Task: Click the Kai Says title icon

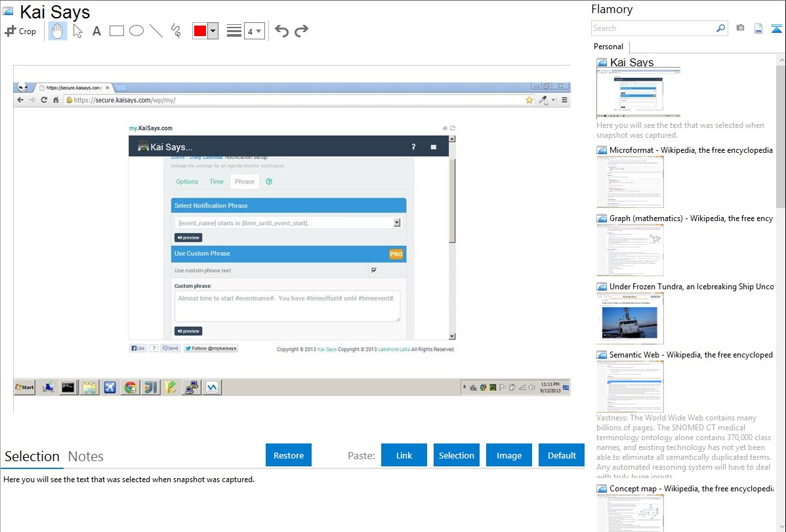Action: click(x=9, y=11)
